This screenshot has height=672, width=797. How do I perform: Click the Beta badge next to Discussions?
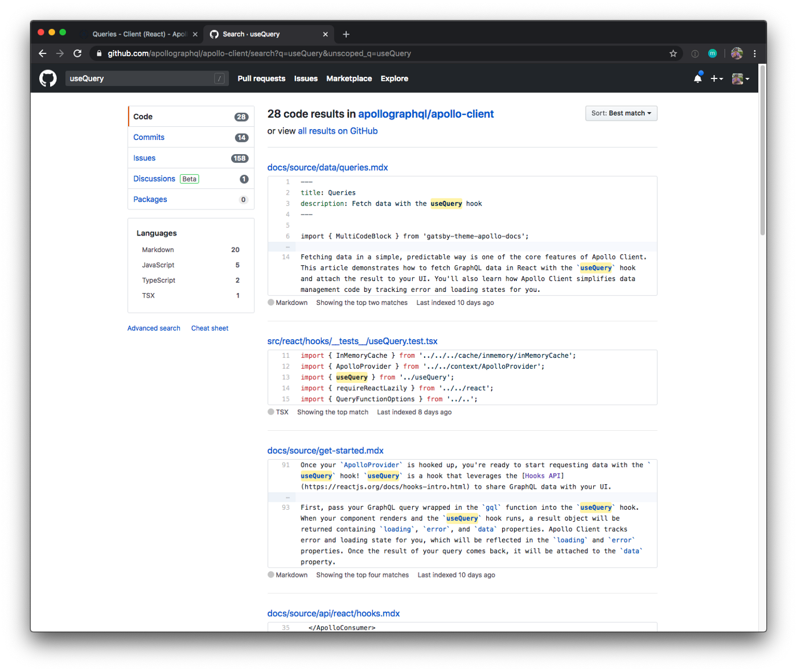[x=190, y=179]
